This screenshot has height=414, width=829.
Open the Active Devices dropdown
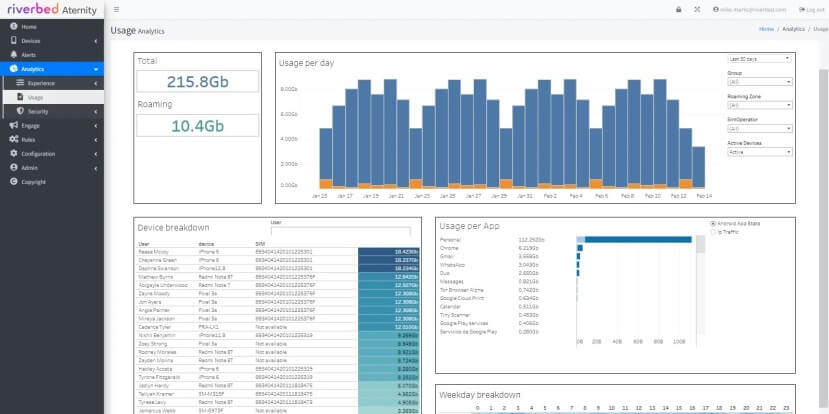click(x=757, y=152)
